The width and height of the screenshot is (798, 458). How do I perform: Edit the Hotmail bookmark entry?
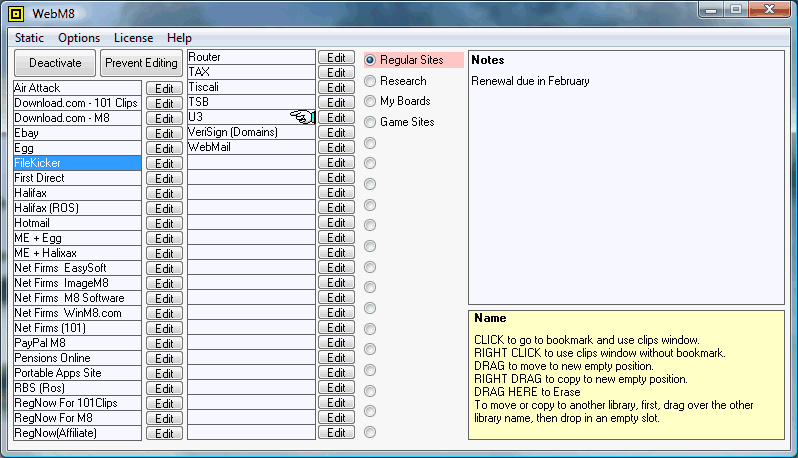tap(164, 223)
